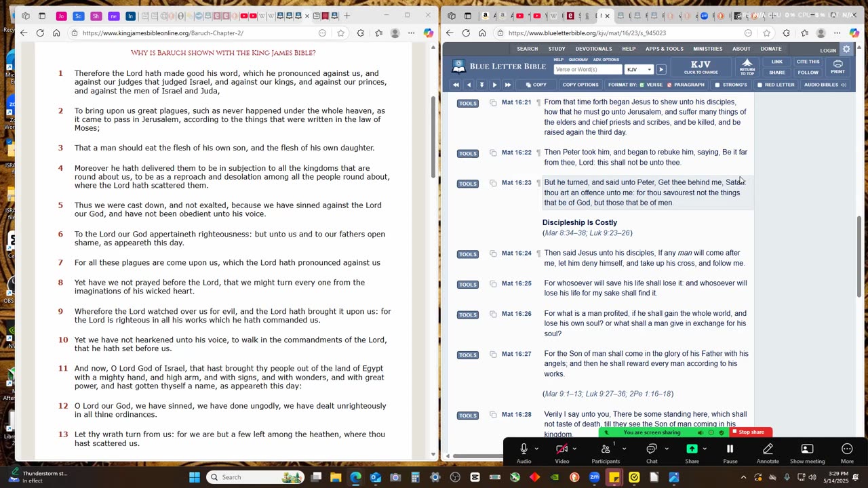Open the KJV version dropdown
868x488 pixels.
[x=639, y=69]
